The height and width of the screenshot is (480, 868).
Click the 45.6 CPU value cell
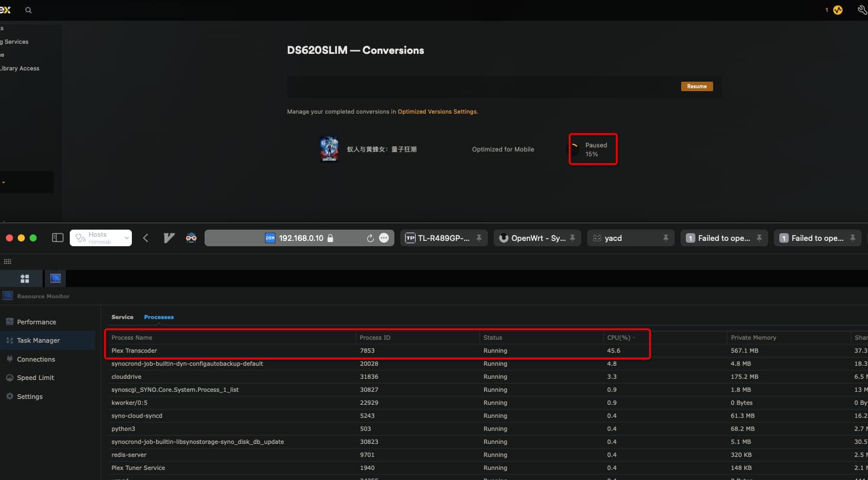[x=614, y=350]
